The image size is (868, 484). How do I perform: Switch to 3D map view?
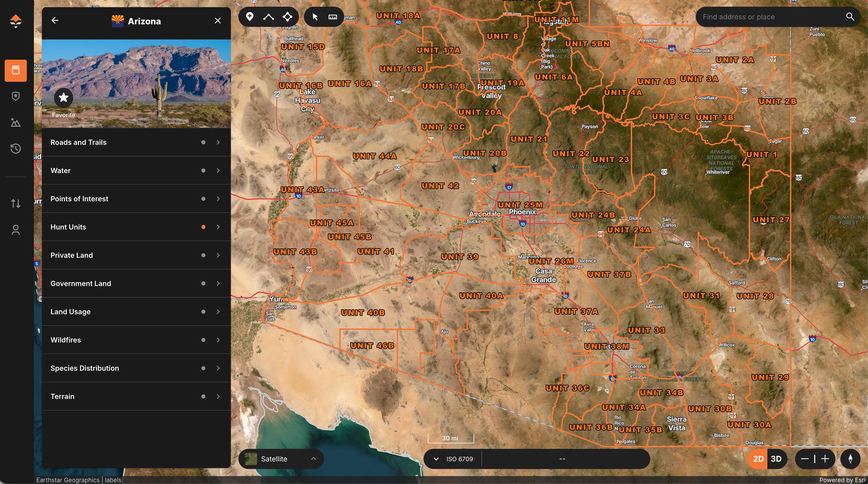(777, 459)
